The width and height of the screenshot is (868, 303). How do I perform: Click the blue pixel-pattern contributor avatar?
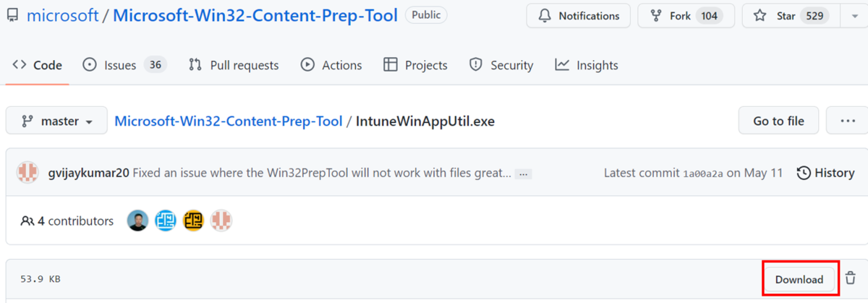click(x=166, y=221)
